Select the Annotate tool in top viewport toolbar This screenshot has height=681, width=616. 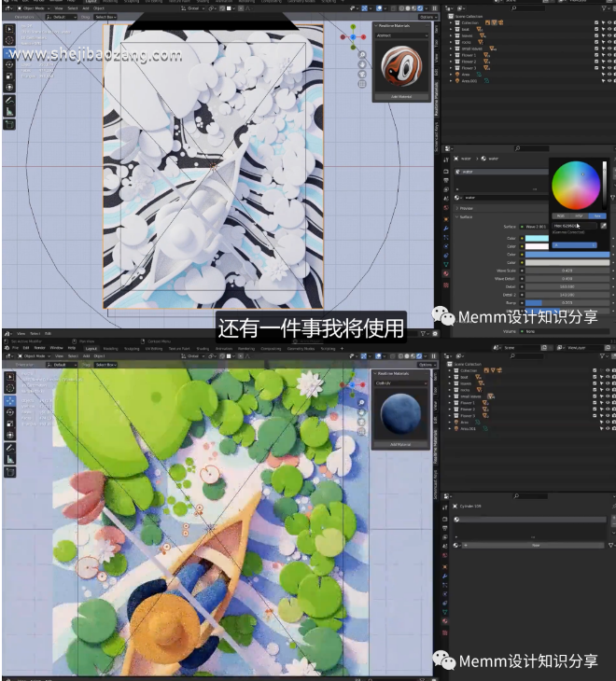pos(9,99)
